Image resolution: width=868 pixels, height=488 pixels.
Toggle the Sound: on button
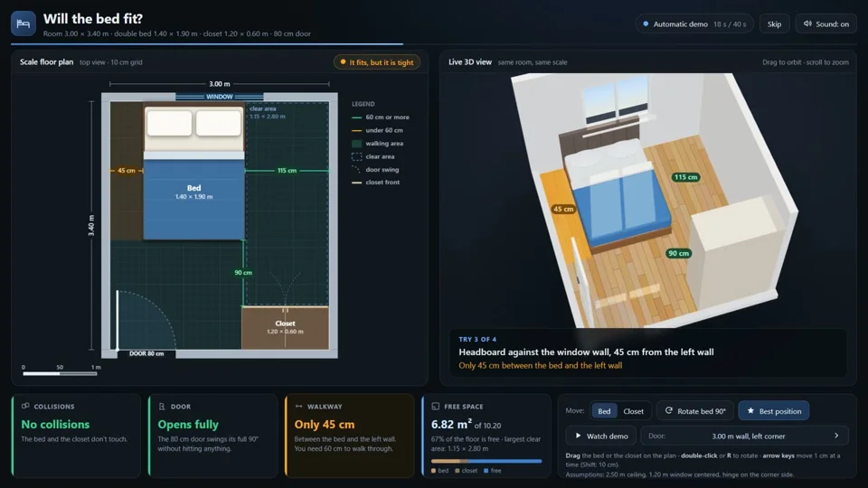(826, 23)
